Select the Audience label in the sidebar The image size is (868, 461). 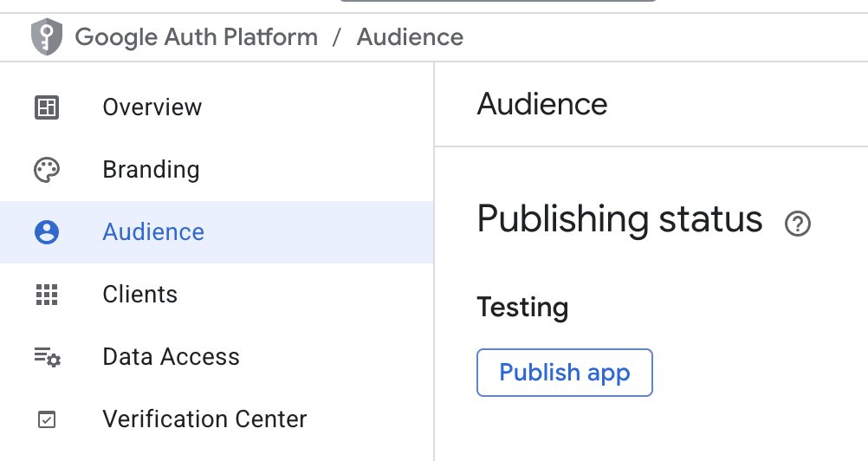[x=153, y=232]
